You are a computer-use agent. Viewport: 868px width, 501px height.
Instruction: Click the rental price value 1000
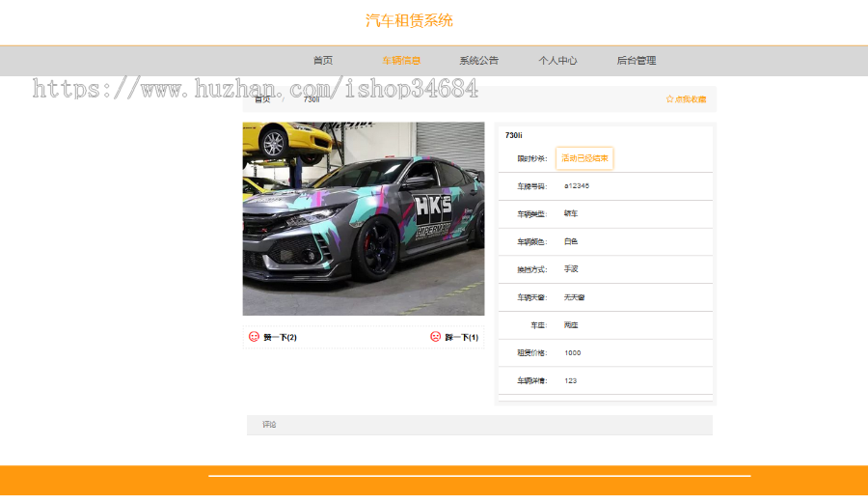click(x=572, y=353)
